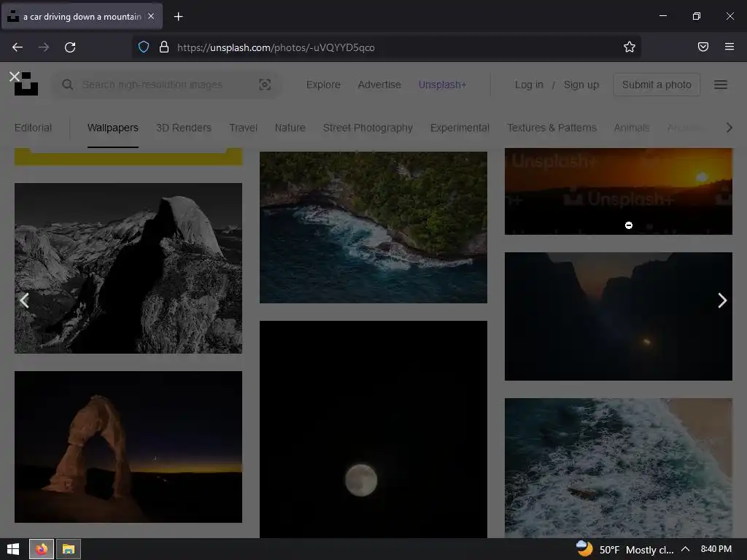This screenshot has width=747, height=560.
Task: Select the Experimental category tab
Action: pos(460,128)
